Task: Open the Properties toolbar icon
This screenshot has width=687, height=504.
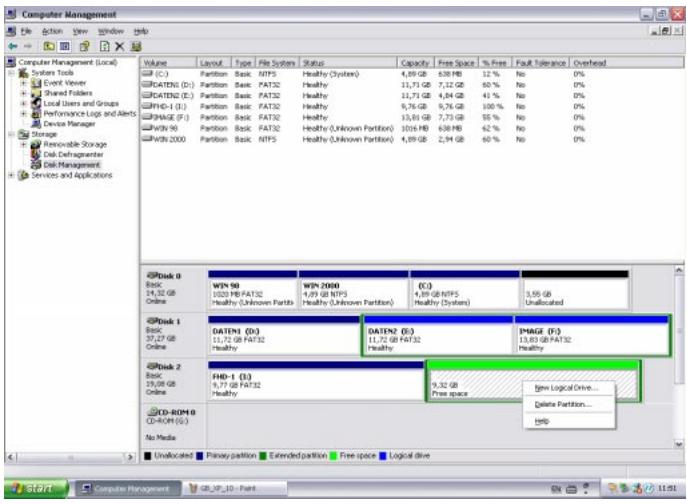Action: [x=85, y=46]
